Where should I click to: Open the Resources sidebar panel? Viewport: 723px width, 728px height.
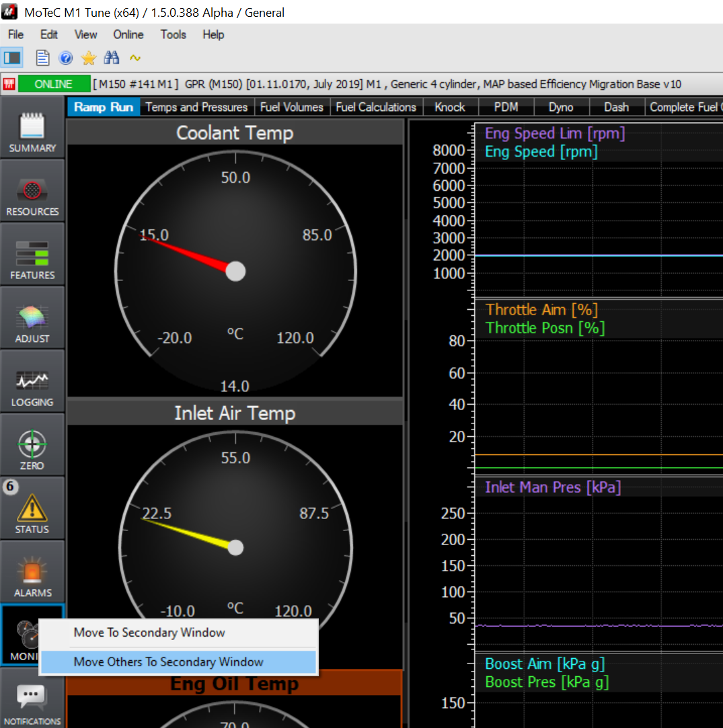32,191
